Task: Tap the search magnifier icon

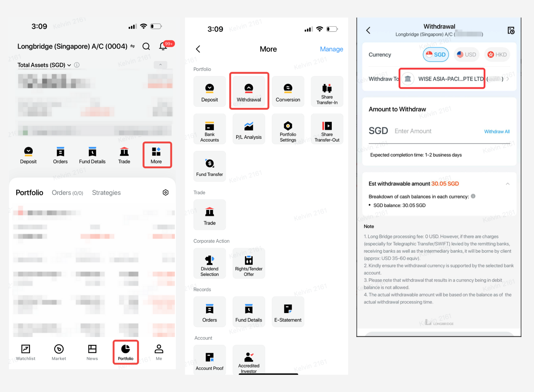Action: click(x=146, y=46)
